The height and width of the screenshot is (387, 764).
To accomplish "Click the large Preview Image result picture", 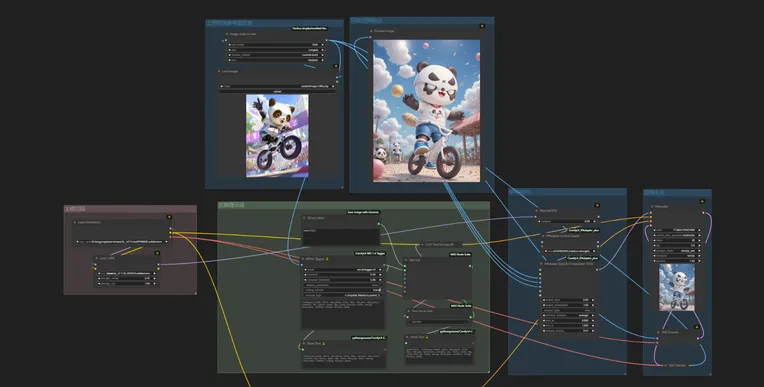I will [x=426, y=111].
